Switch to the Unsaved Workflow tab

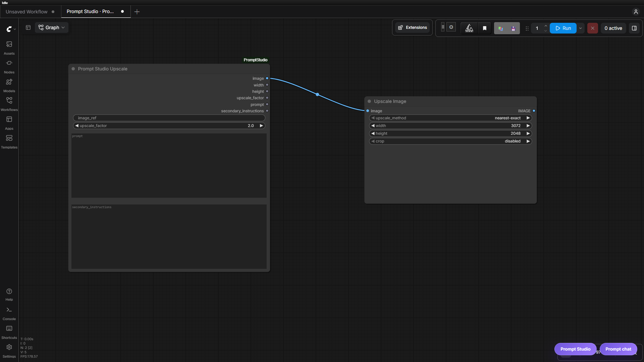30,12
